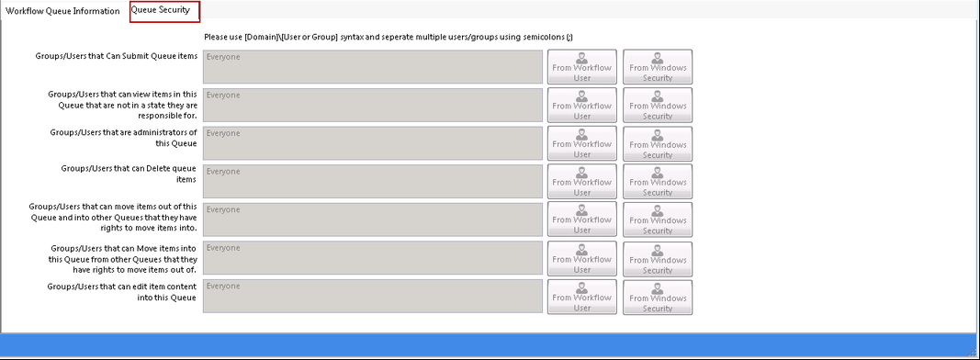Click the Can Submit Queue items text field
Image resolution: width=980 pixels, height=360 pixels.
pos(373,66)
